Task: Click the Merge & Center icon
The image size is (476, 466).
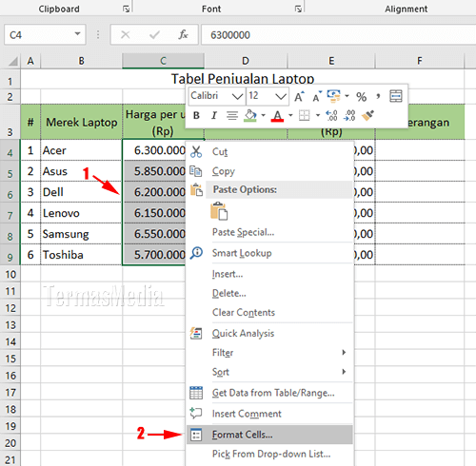Action: tap(396, 96)
